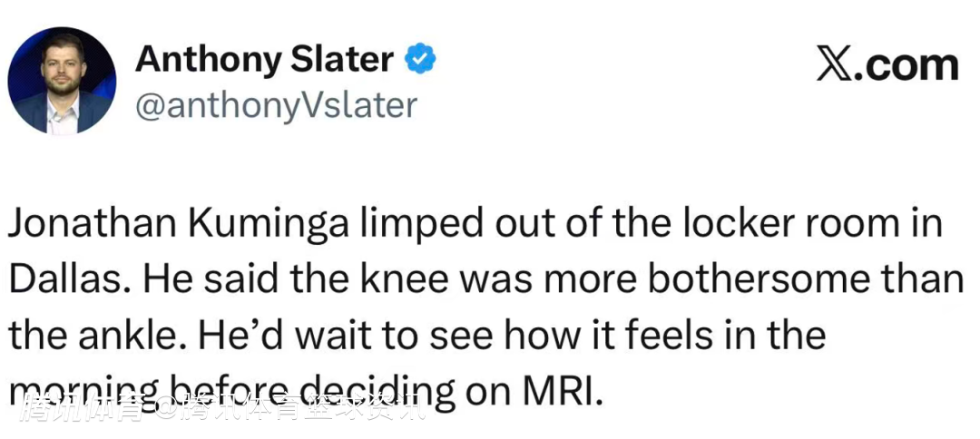
Task: Click Anthony Slater's profile avatar photo
Action: (x=62, y=81)
